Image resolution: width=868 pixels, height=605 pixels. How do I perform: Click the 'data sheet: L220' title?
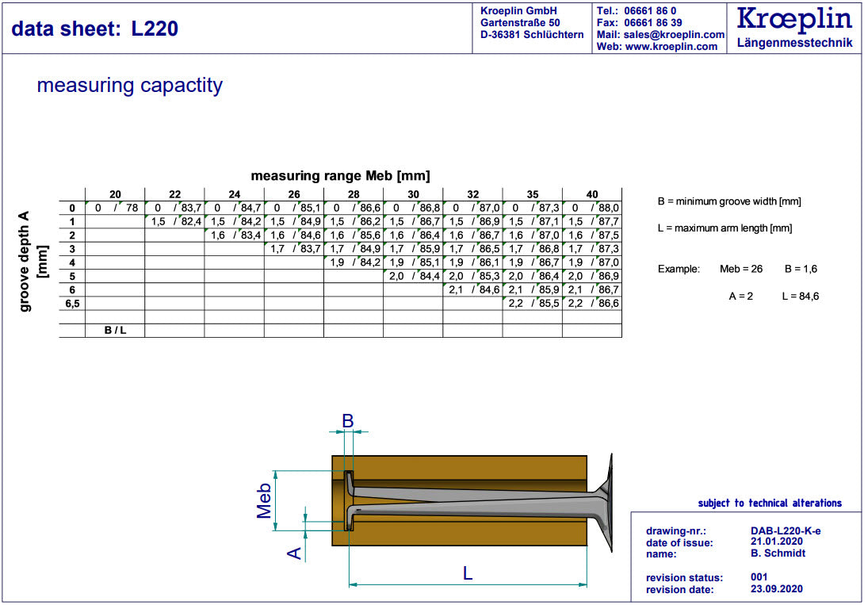tap(95, 29)
